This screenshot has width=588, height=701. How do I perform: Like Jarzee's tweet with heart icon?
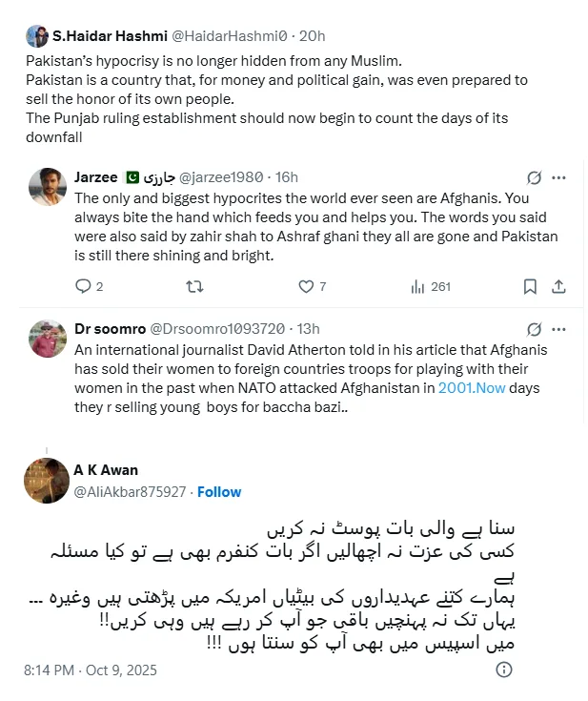point(306,286)
